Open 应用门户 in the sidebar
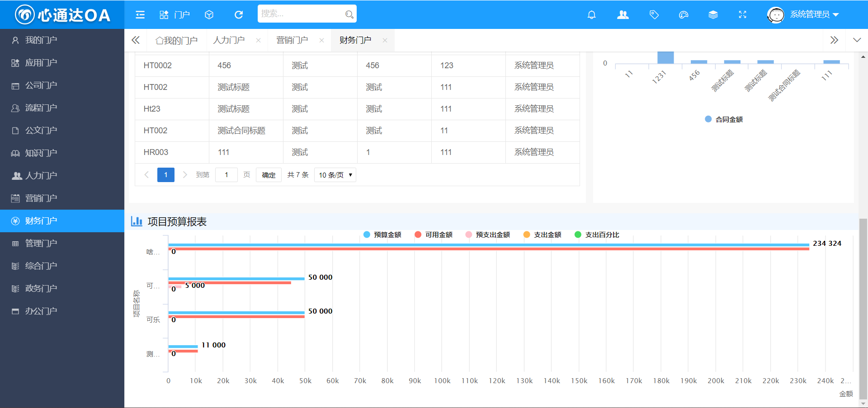The height and width of the screenshot is (408, 868). click(x=62, y=63)
